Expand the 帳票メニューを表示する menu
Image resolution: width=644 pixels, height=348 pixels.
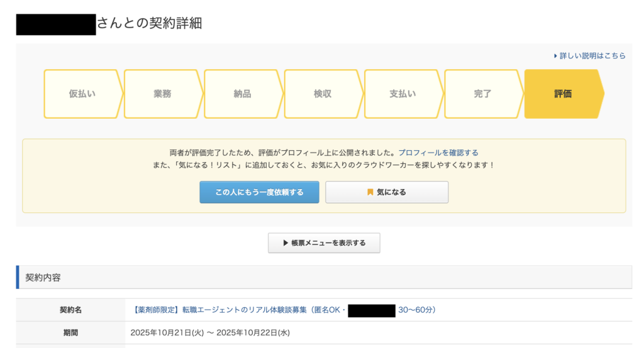click(324, 242)
